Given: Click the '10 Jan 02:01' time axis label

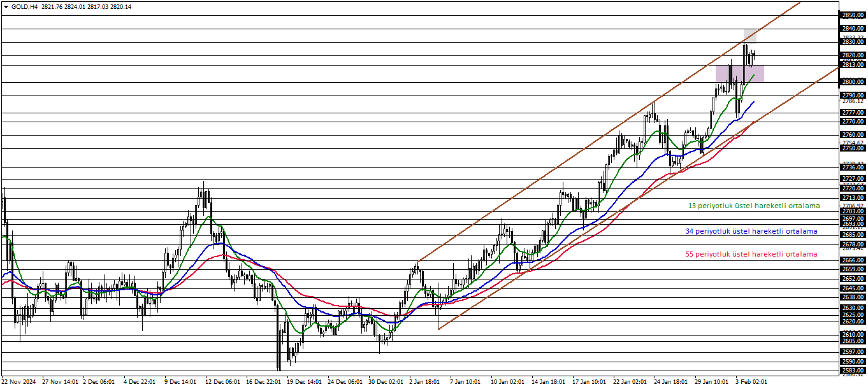Looking at the screenshot, I should pyautogui.click(x=509, y=382).
